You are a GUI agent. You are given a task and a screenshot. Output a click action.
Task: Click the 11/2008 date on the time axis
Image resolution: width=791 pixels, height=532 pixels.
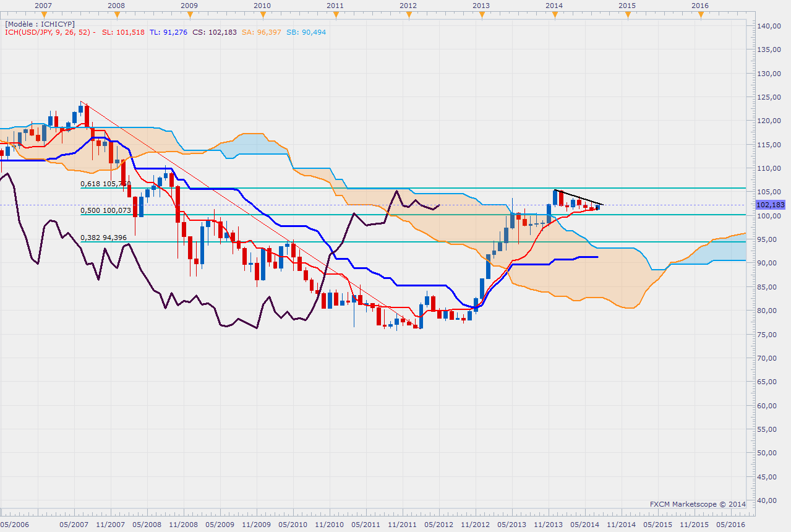(x=183, y=525)
